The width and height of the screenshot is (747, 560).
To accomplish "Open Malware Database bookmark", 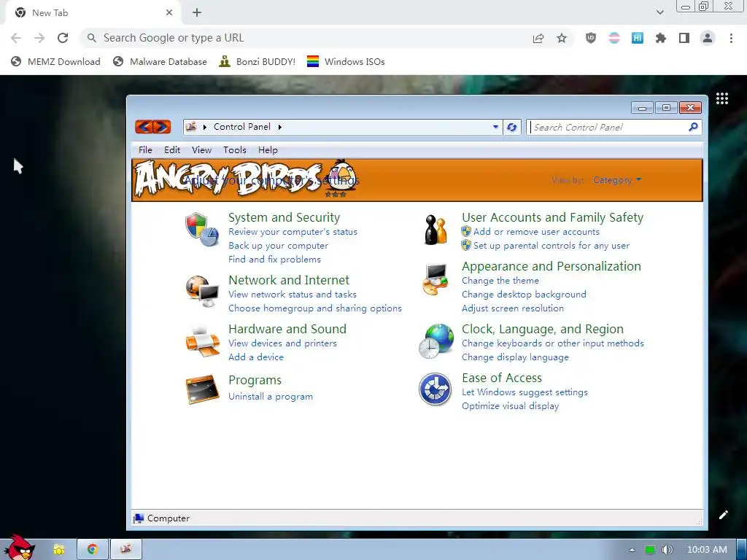I will click(160, 61).
